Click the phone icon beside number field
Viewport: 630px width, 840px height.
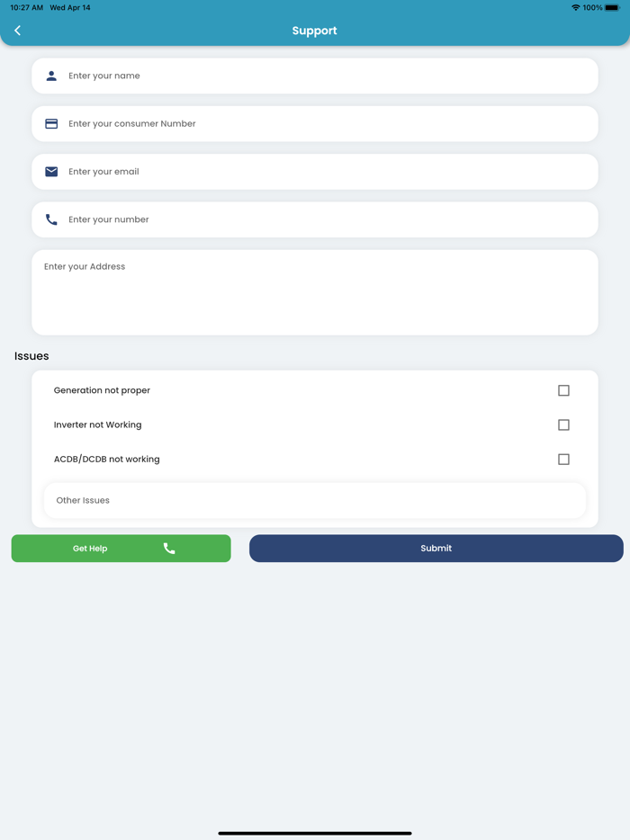51,219
